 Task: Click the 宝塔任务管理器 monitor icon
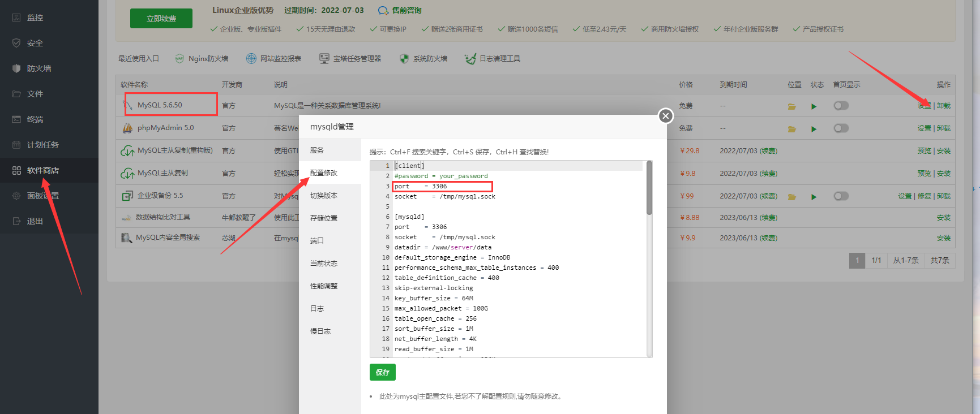324,58
